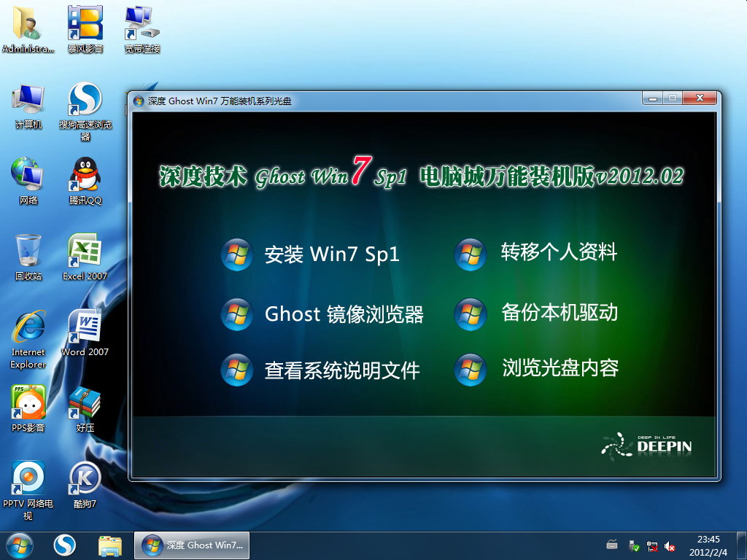Viewport: 747px width, 560px height.
Task: Click the keyboard input tray icon
Action: (x=612, y=544)
